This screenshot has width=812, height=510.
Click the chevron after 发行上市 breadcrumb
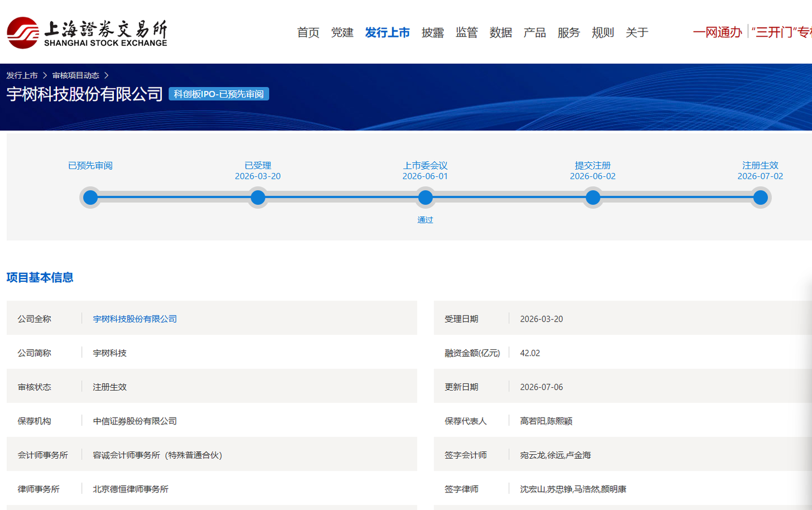pyautogui.click(x=45, y=76)
